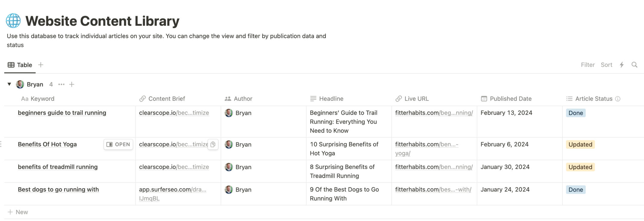Viewport: 644px width, 221px height.
Task: Open the search magnifier icon
Action: tap(634, 65)
